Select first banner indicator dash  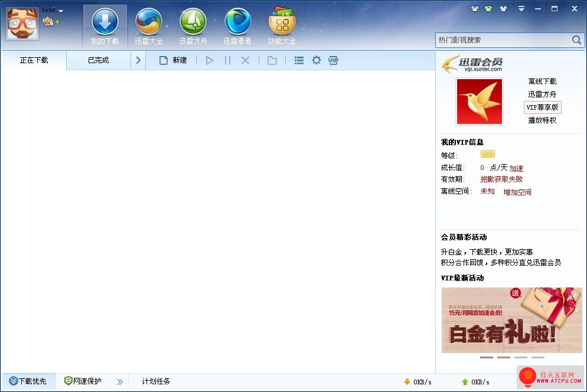[x=486, y=358]
